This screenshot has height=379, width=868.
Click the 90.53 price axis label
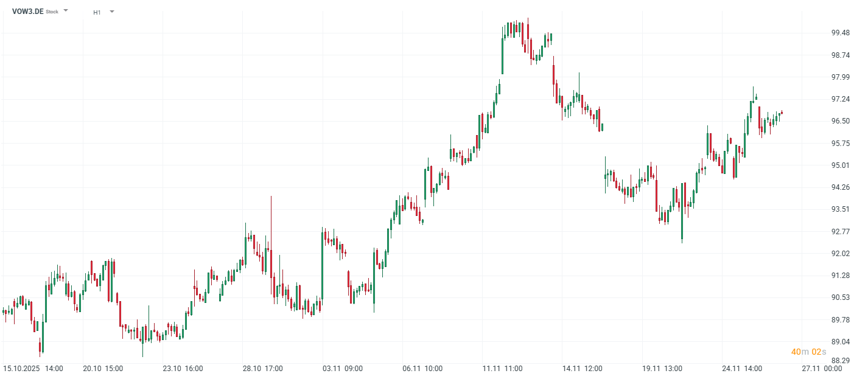tap(840, 297)
